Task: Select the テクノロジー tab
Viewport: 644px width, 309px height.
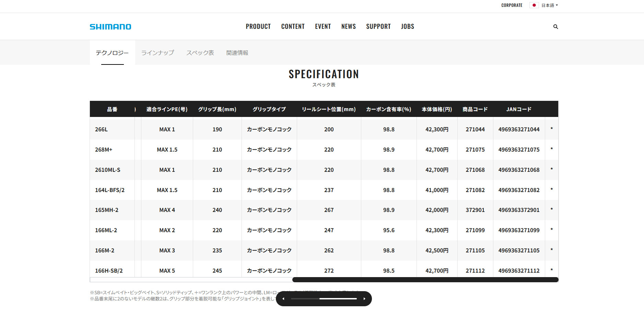Action: (112, 52)
